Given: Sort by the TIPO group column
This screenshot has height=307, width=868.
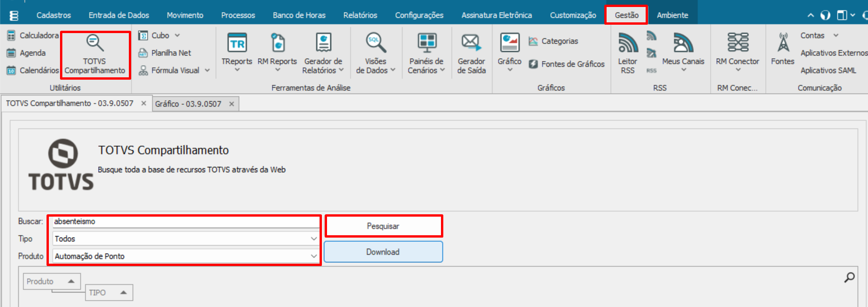Looking at the screenshot, I should 109,293.
